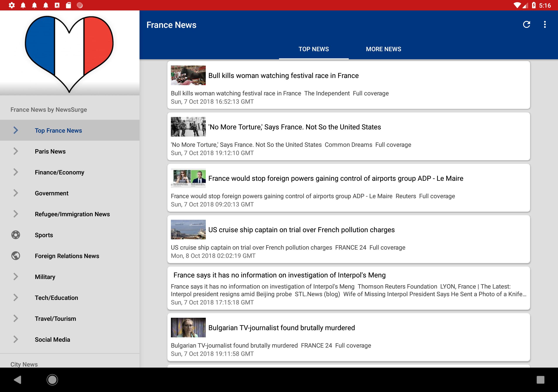Image resolution: width=558 pixels, height=392 pixels.
Task: Refresh the France News feed
Action: pos(526,25)
